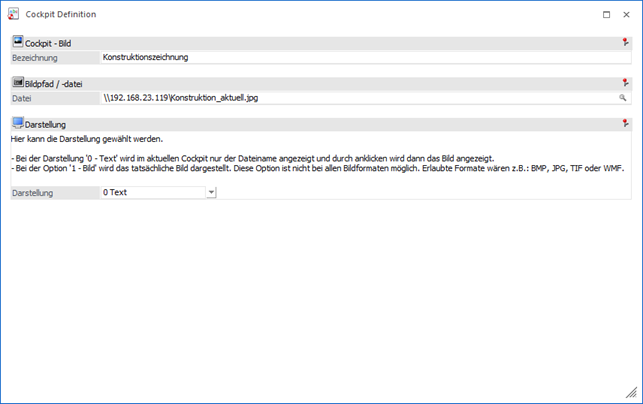This screenshot has width=643, height=404.
Task: Click the Darstellung label beside the dropdown
Action: 35,192
